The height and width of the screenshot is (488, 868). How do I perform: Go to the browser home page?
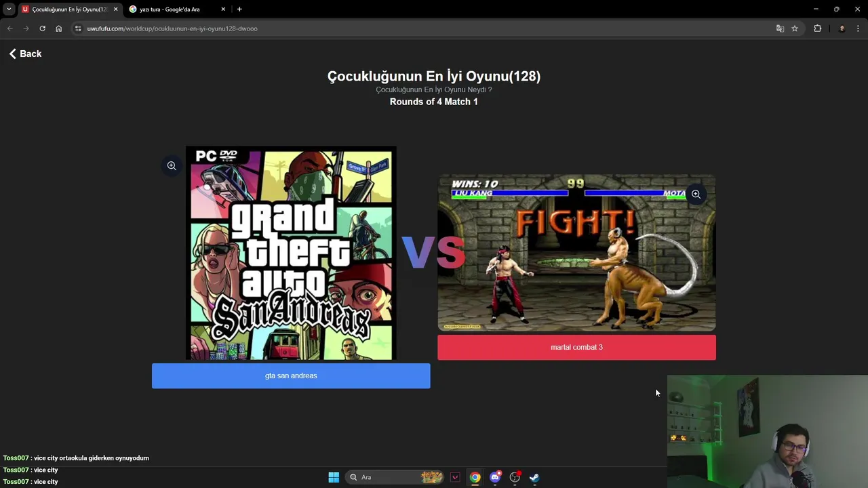pos(58,28)
